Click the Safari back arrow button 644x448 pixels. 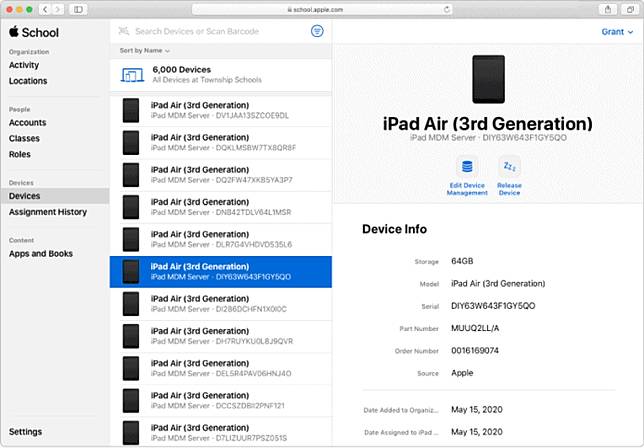click(x=45, y=9)
